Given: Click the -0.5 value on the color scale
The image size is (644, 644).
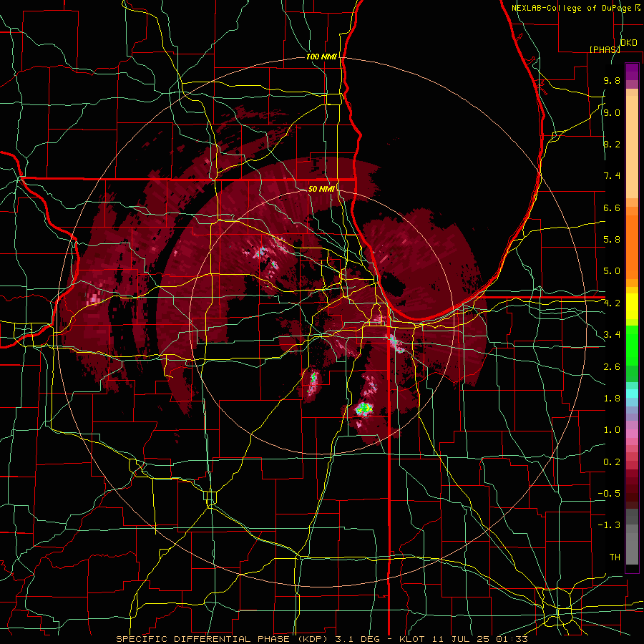Looking at the screenshot, I should tap(609, 494).
